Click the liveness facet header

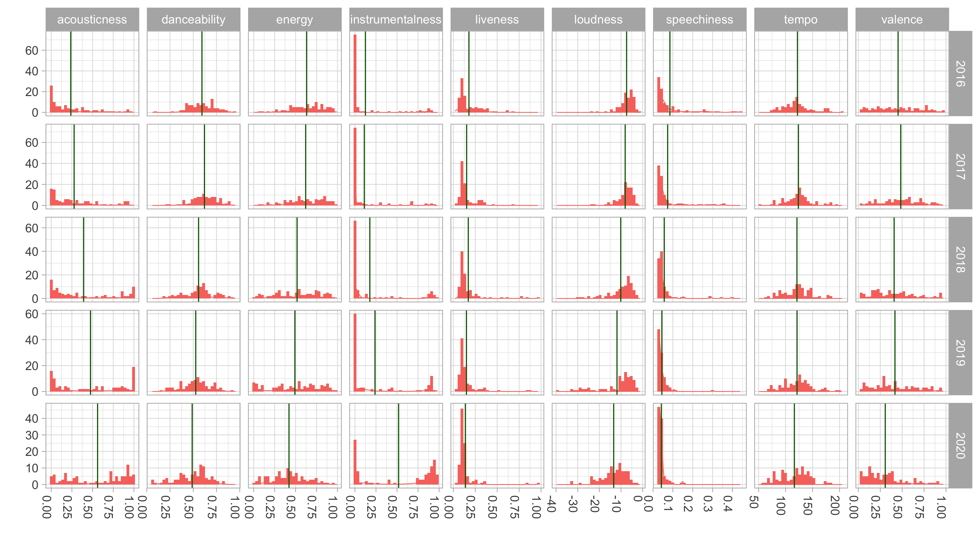click(497, 19)
